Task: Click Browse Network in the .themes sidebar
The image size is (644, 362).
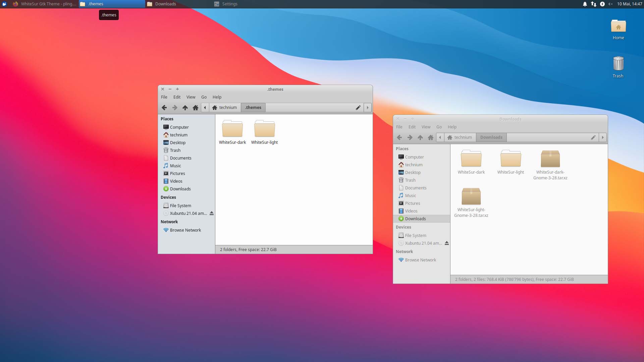Action: coord(185,230)
